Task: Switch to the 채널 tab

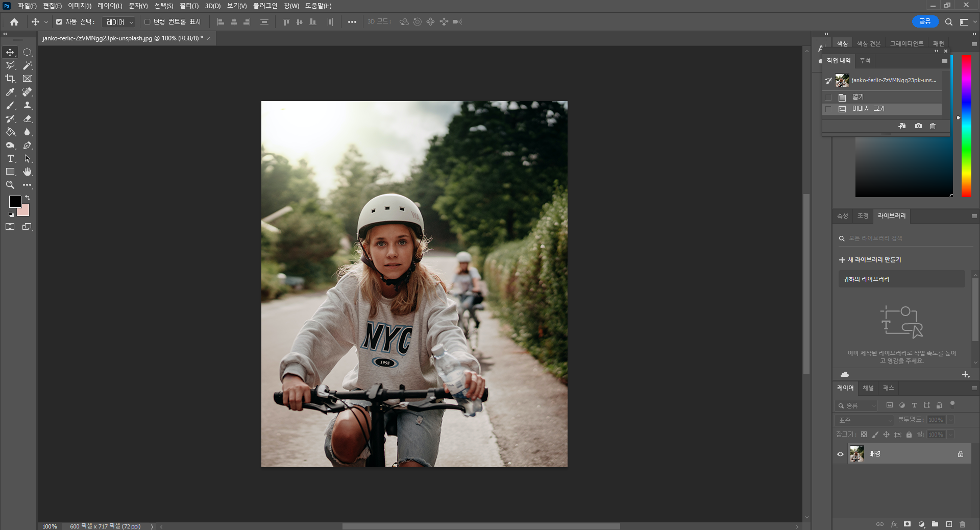Action: pos(868,388)
